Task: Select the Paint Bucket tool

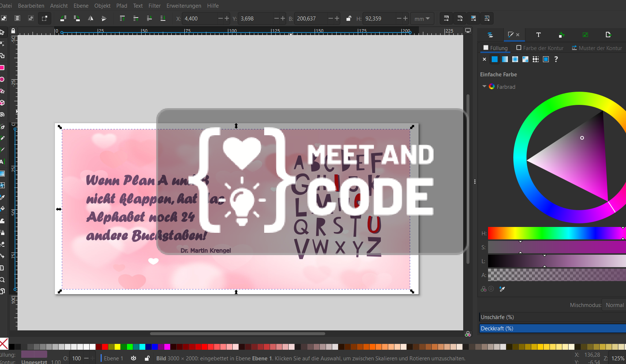Action: 2,209
